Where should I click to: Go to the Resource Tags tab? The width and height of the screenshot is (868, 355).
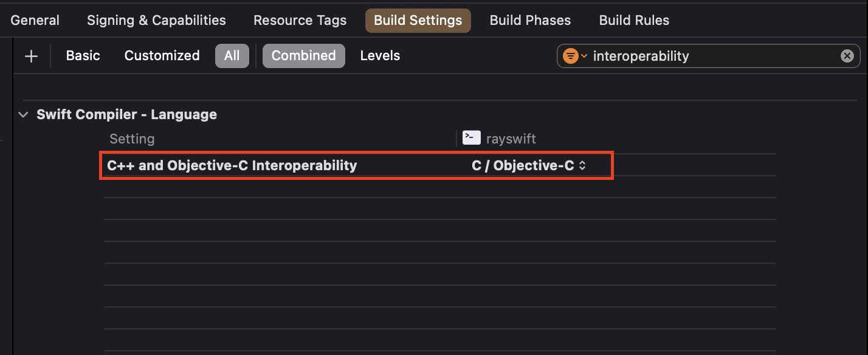300,20
